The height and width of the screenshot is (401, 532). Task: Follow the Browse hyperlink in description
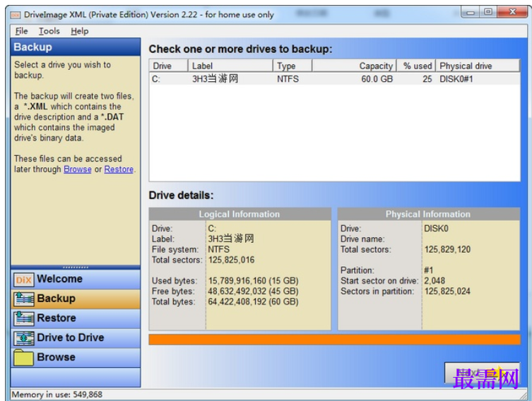pos(78,169)
